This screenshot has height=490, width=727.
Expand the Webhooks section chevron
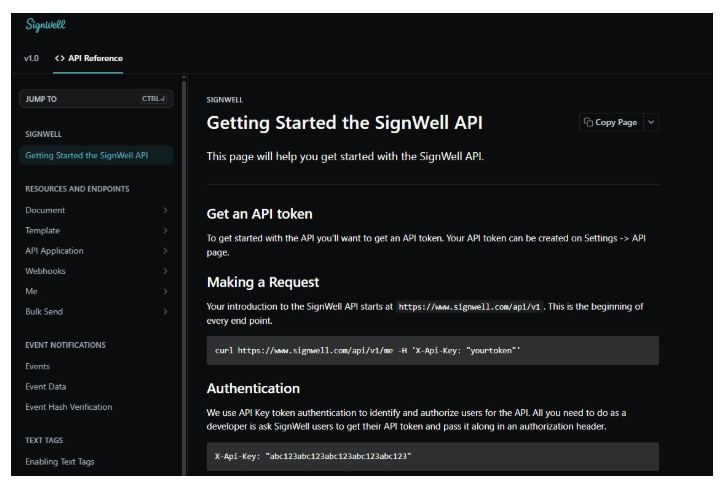click(x=166, y=271)
